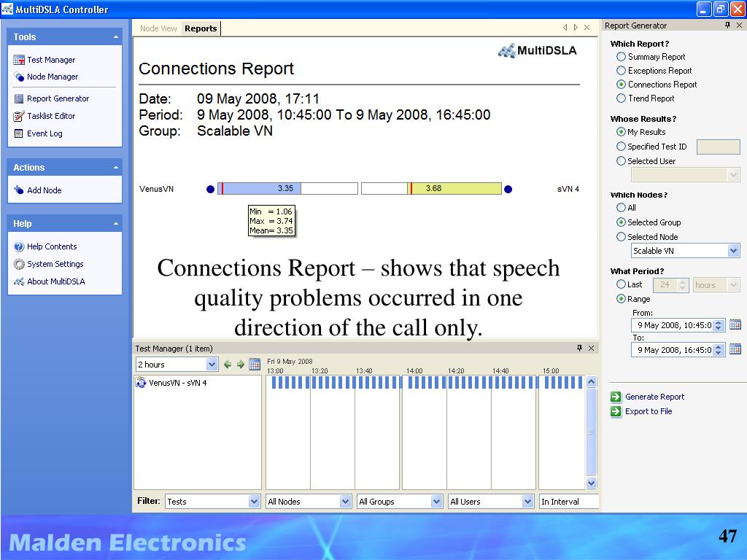747x560 pixels.
Task: Collapse the Actions panel
Action: click(116, 168)
